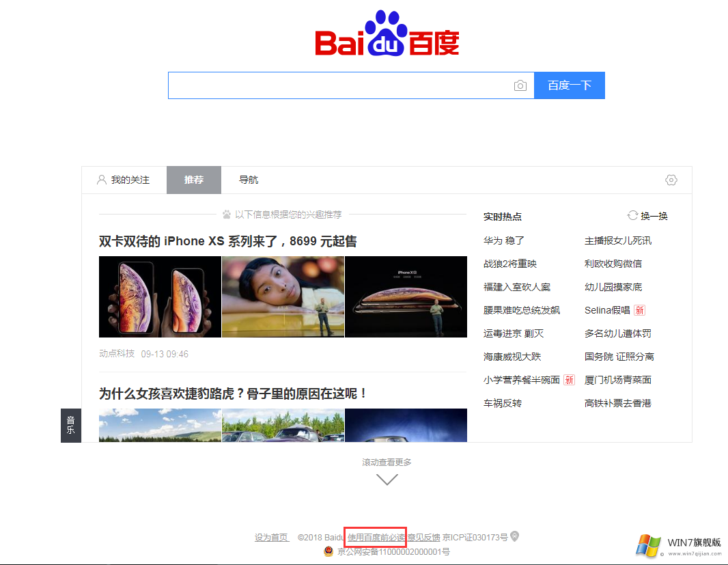Open hot topic 多名幼儿遭体罚
Viewport: 728px width, 565px height.
pos(618,333)
